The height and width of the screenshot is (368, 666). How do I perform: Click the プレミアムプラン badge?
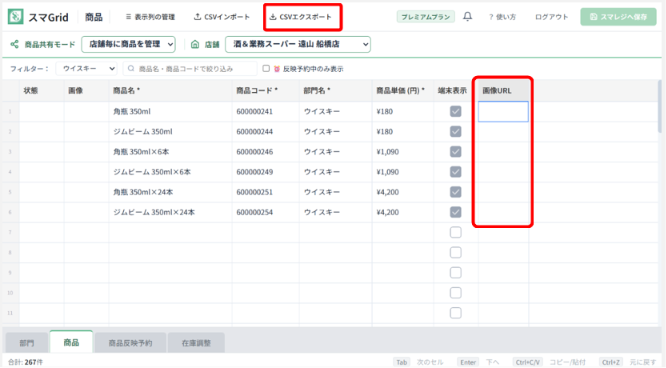pos(426,17)
